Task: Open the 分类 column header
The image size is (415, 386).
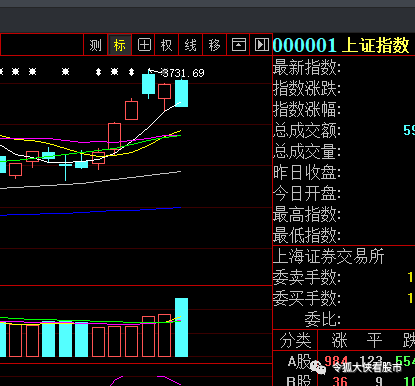Action: click(295, 340)
